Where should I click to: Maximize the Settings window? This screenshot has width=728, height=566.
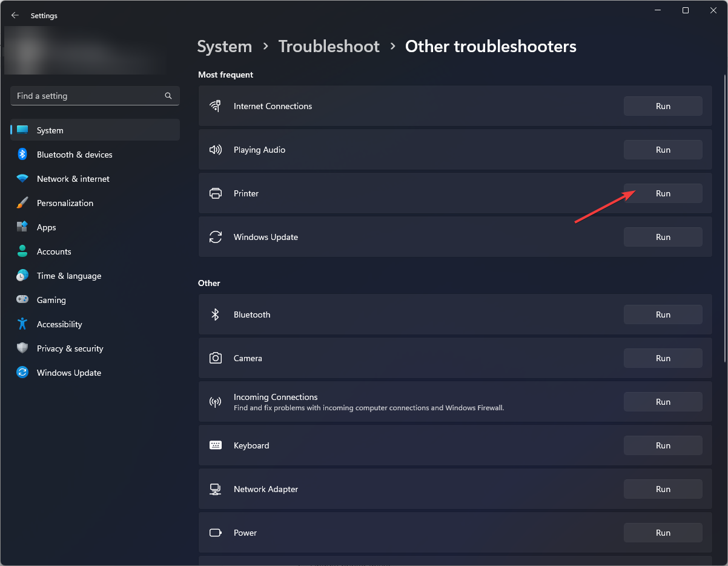click(x=685, y=10)
